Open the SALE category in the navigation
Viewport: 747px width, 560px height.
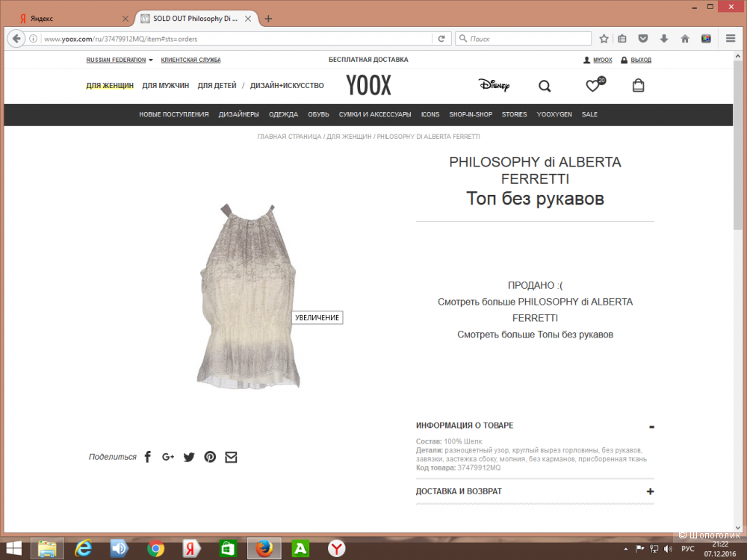[x=589, y=114]
